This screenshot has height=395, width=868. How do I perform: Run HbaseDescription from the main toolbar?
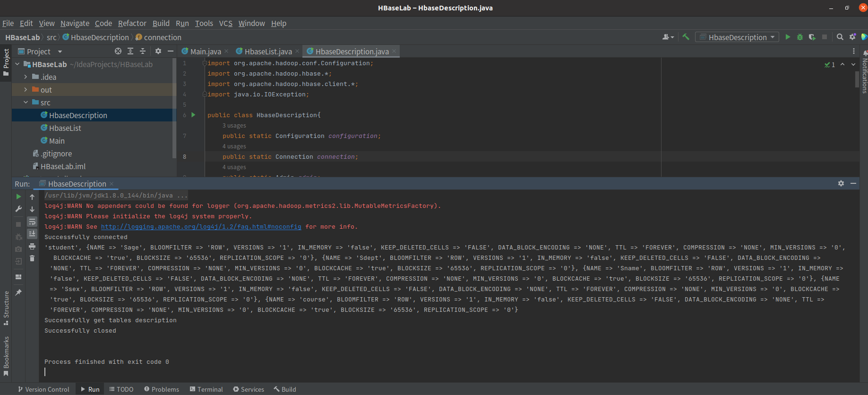click(x=788, y=37)
